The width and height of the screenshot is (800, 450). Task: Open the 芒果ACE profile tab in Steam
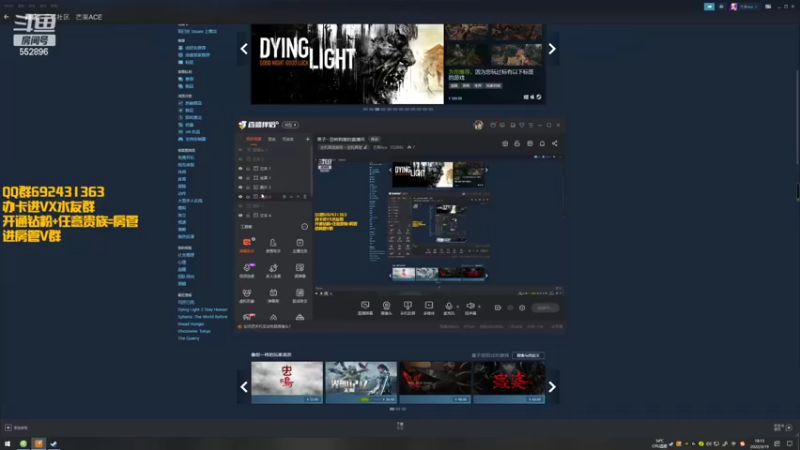(x=89, y=17)
